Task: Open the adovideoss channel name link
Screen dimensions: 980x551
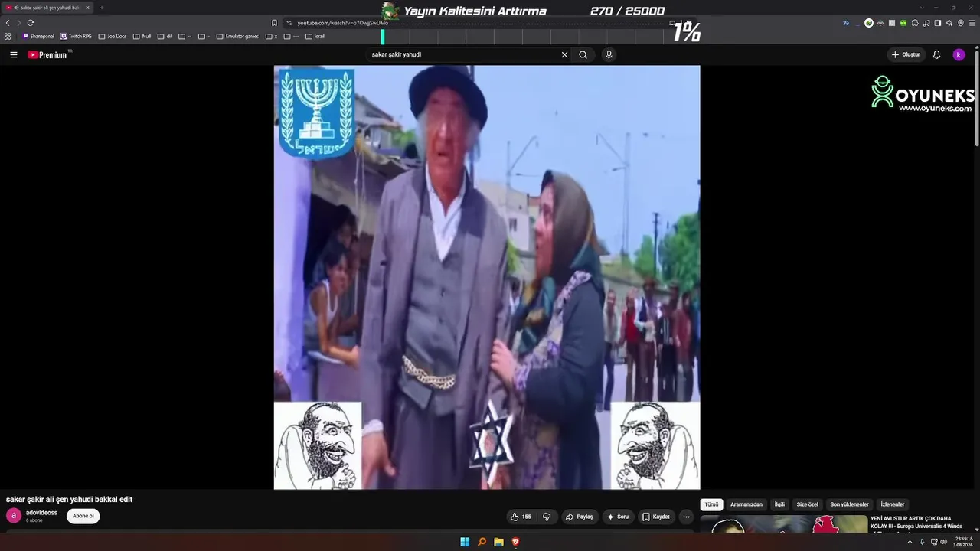Action: pyautogui.click(x=41, y=513)
